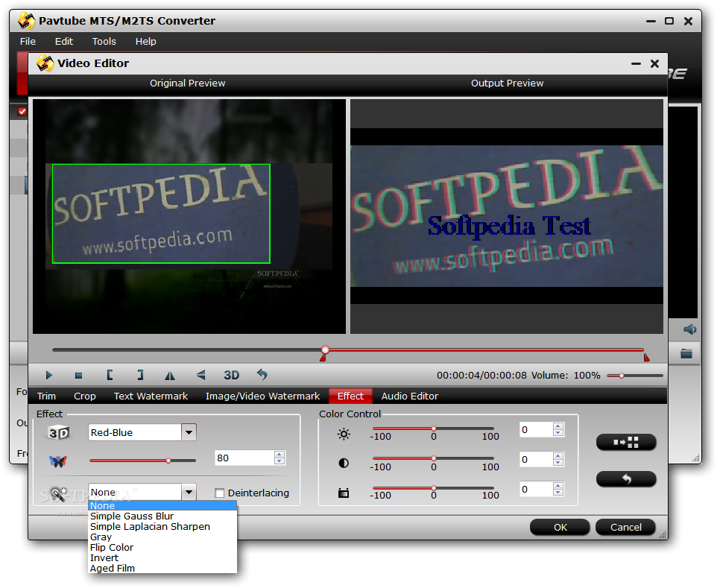Select the Effect tab
The image size is (717, 588).
click(x=350, y=396)
